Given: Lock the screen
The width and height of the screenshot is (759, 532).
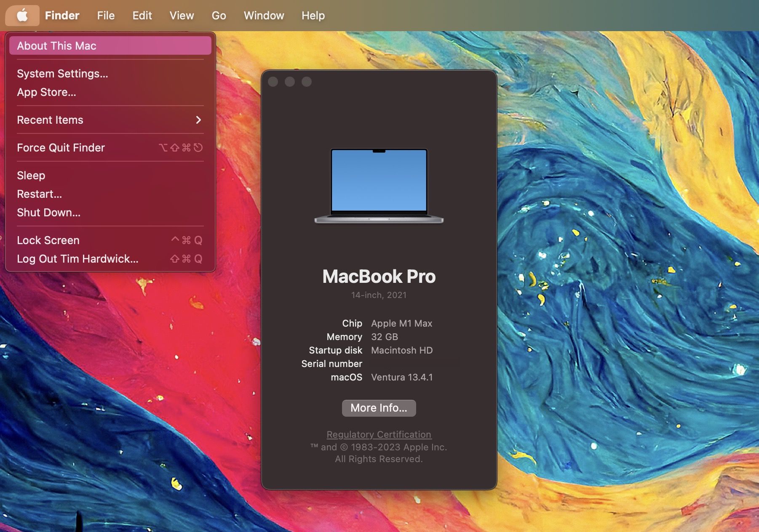Looking at the screenshot, I should (x=48, y=240).
